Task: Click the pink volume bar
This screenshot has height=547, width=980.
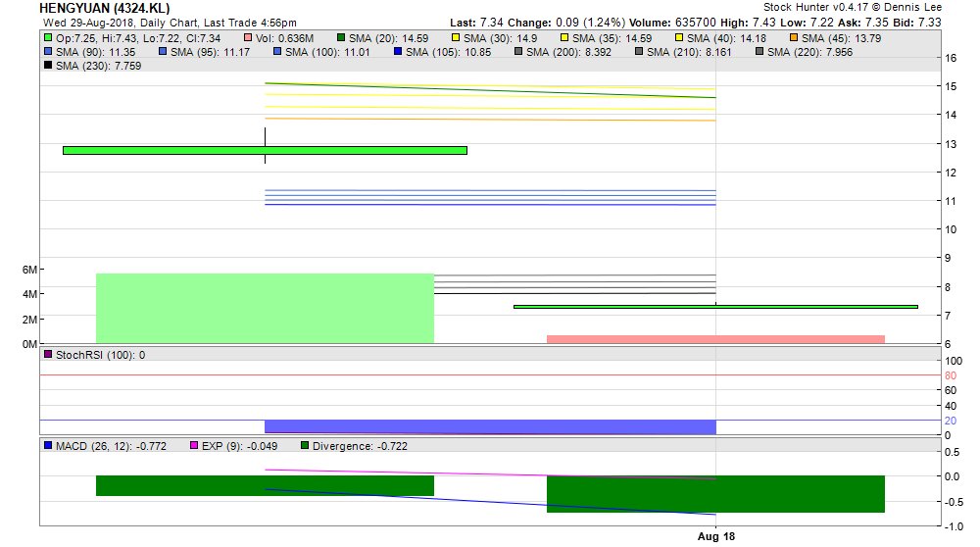Action: point(715,339)
